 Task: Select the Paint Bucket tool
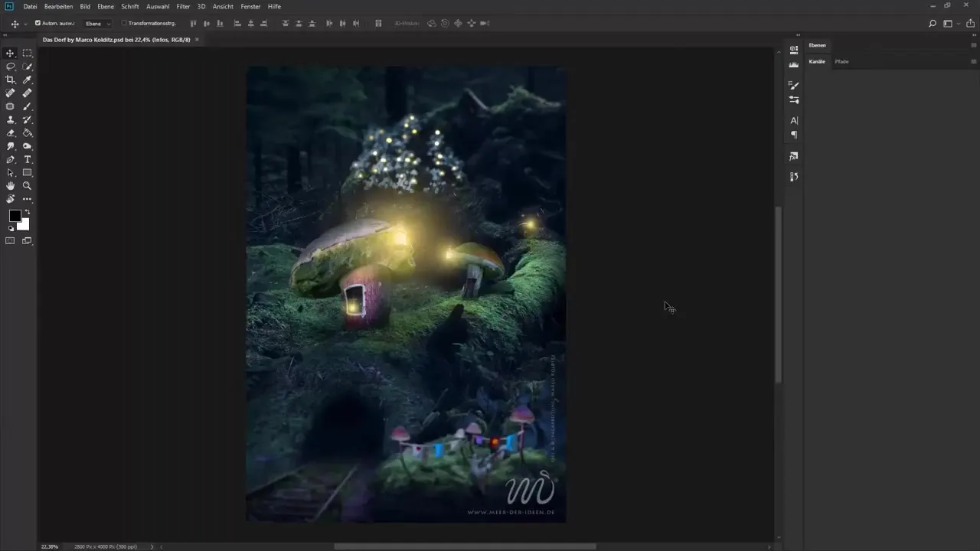point(28,132)
